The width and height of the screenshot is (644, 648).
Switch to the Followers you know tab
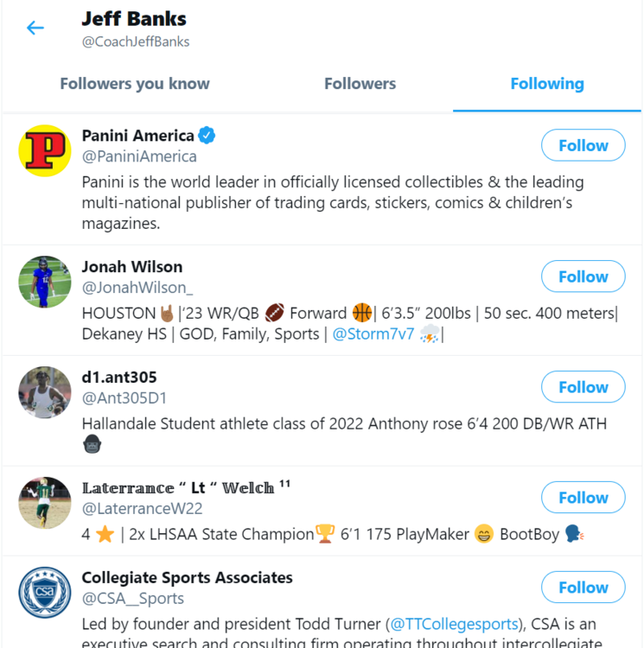135,84
